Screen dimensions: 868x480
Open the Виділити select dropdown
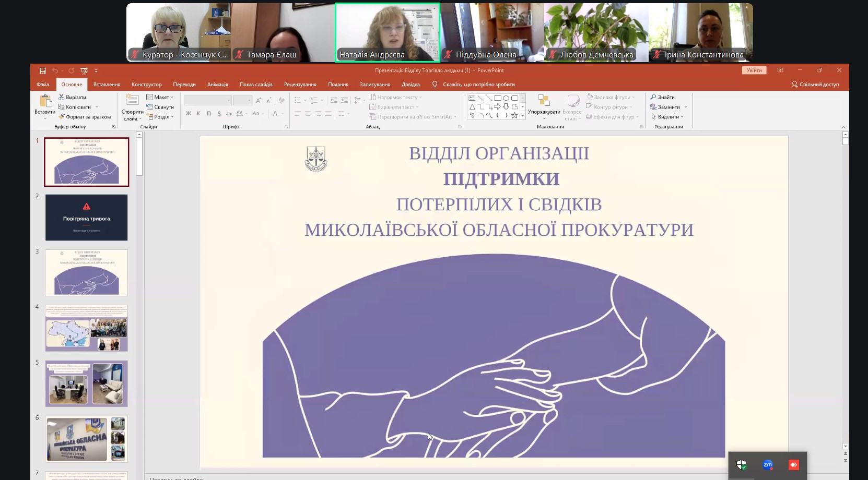tap(667, 117)
